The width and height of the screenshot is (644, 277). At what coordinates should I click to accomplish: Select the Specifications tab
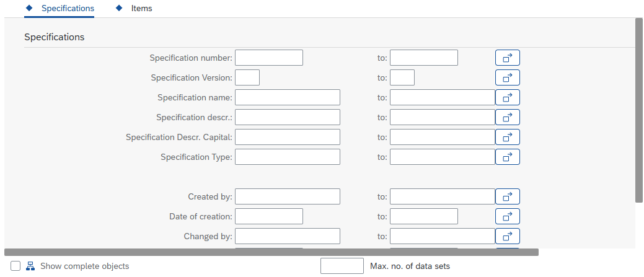(x=68, y=9)
